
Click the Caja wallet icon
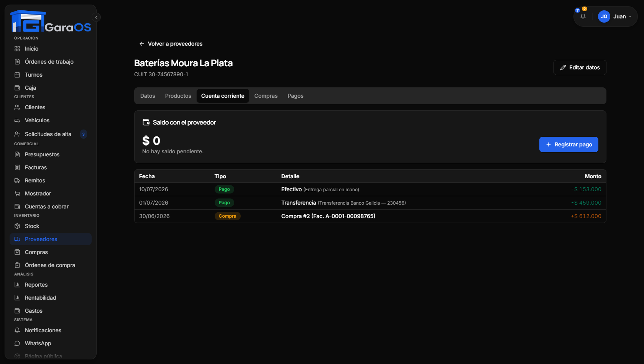pos(17,88)
